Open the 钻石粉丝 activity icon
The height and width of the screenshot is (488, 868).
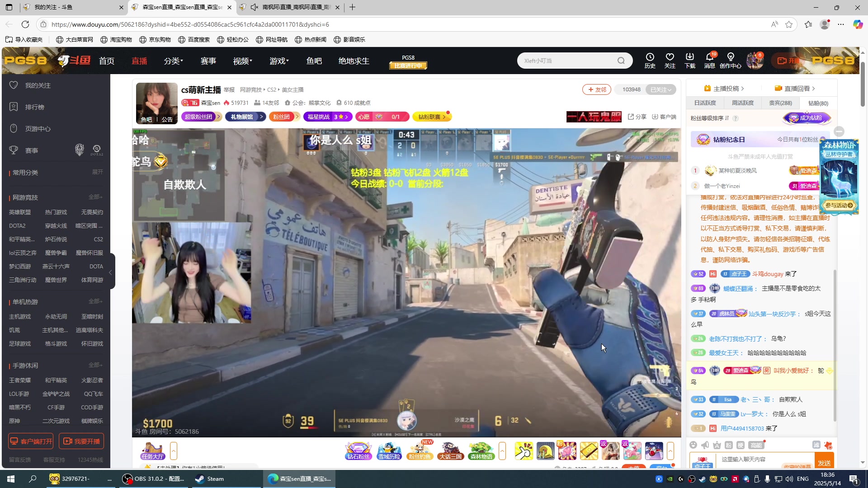358,451
